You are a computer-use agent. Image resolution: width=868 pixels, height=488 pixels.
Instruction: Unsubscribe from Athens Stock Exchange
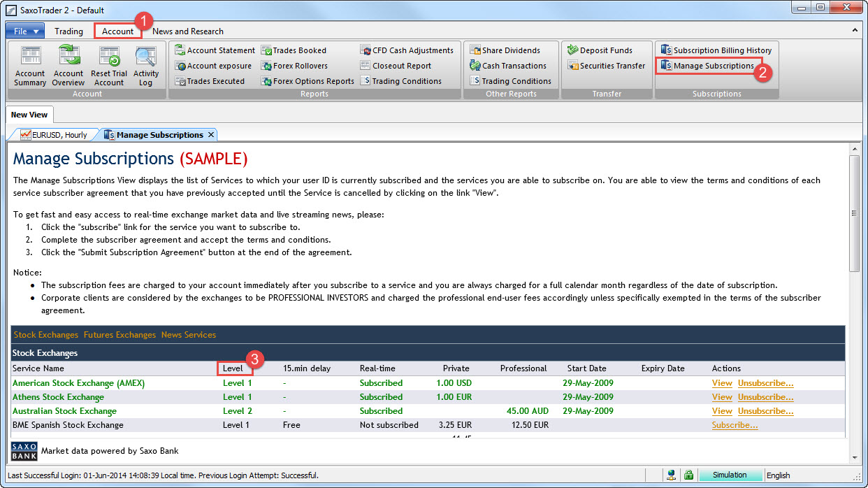coord(766,397)
